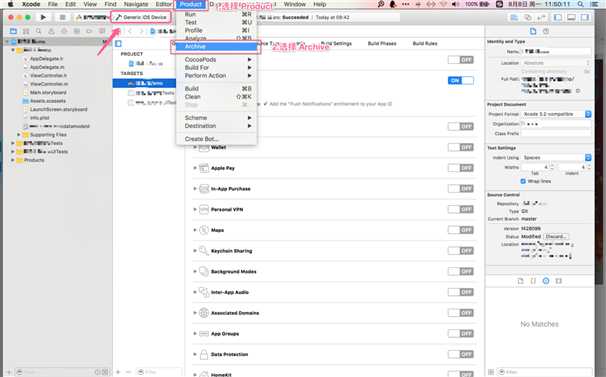Open the Indent Using Spaces dropdown
The width and height of the screenshot is (606, 377).
coord(556,157)
